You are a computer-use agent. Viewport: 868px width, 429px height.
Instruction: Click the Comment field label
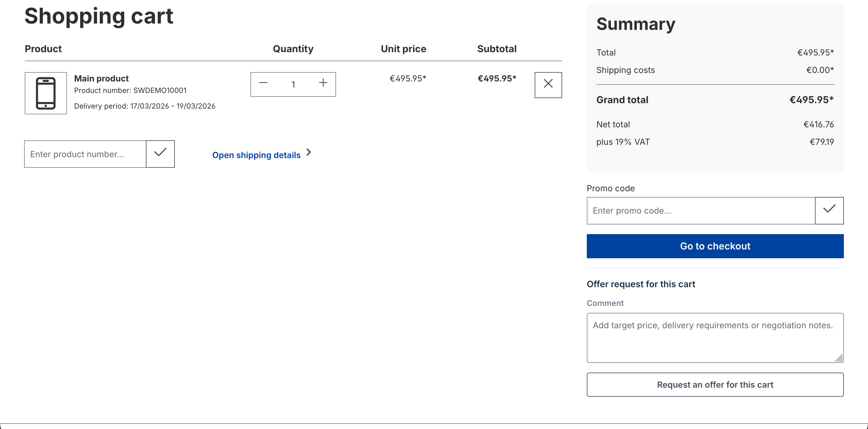(605, 303)
